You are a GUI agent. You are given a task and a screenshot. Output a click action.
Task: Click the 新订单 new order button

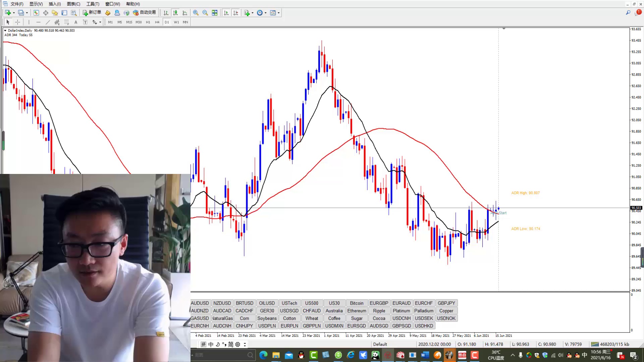pos(92,13)
